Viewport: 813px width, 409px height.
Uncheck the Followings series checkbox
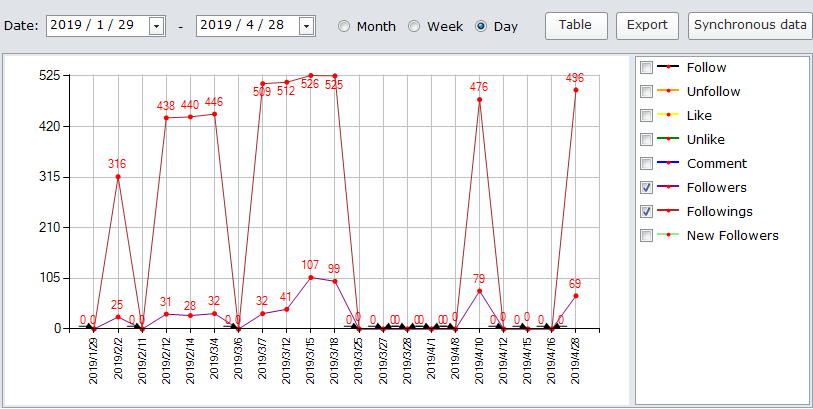coord(646,212)
